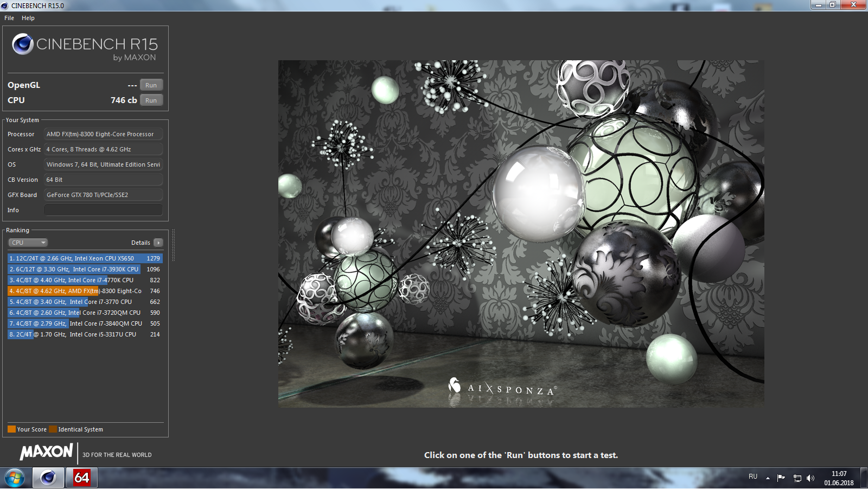Select ranking row Intel Xeon CPU X5650
This screenshot has height=489, width=868.
coord(85,258)
